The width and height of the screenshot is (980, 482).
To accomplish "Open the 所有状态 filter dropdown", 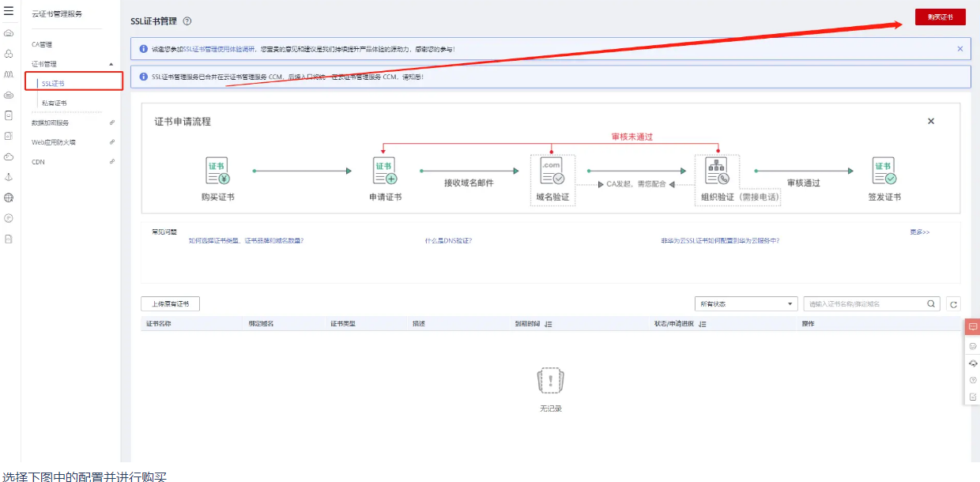I will pos(745,304).
